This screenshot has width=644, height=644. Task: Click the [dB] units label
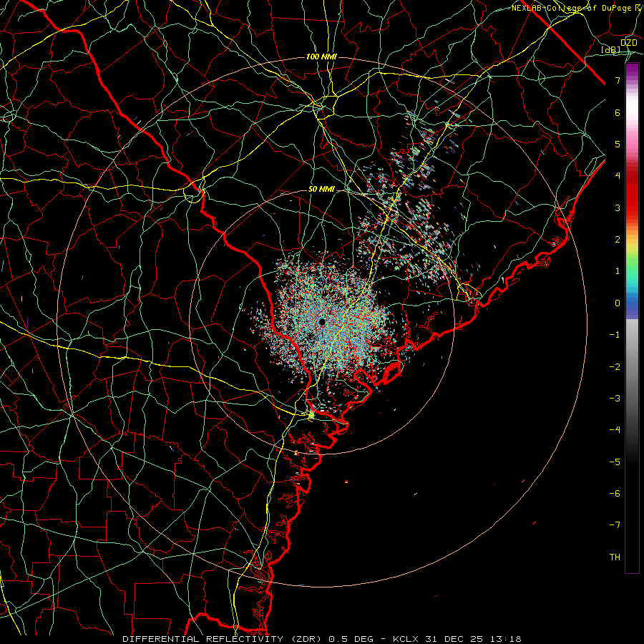[611, 50]
